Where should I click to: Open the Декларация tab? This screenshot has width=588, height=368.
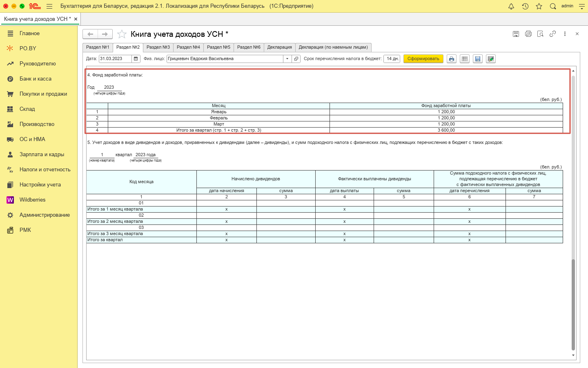point(279,47)
